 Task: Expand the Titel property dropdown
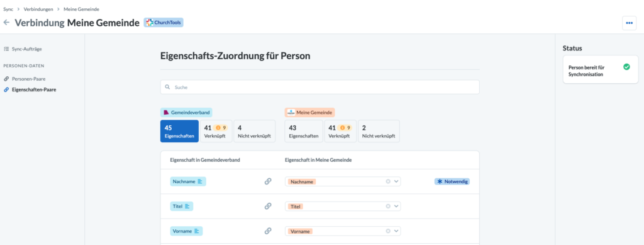(396, 207)
